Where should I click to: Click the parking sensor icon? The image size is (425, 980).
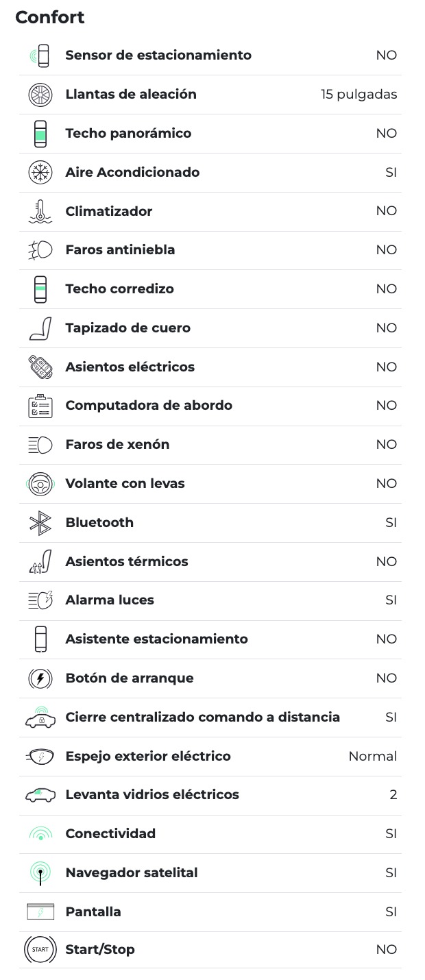40,56
